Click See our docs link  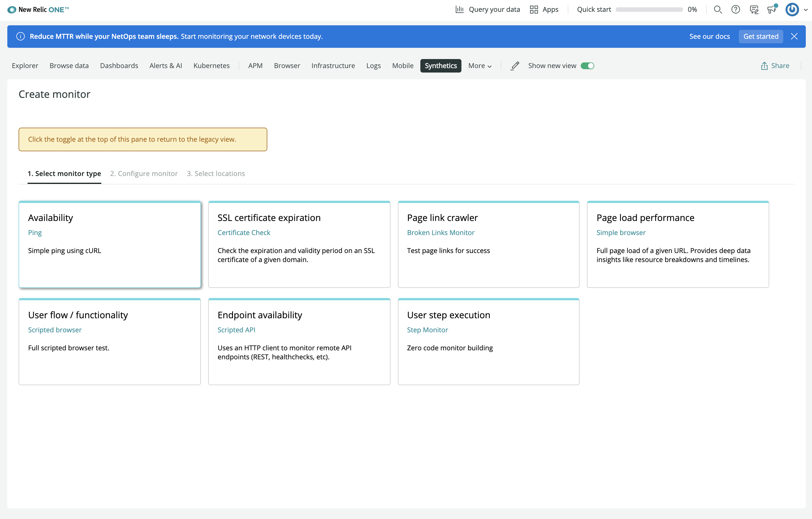pyautogui.click(x=710, y=36)
